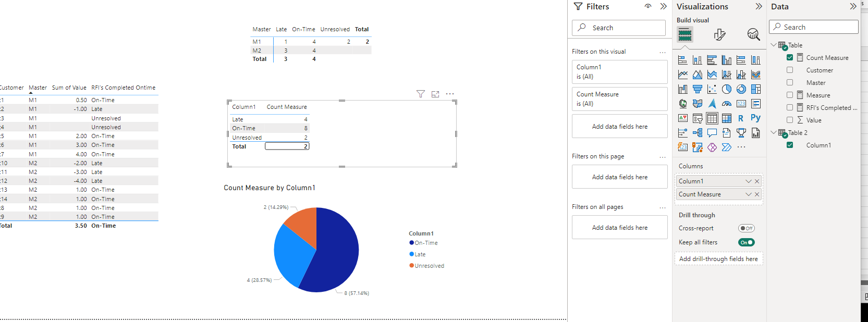This screenshot has width=868, height=322.
Task: Add the Filled map visual
Action: [697, 104]
